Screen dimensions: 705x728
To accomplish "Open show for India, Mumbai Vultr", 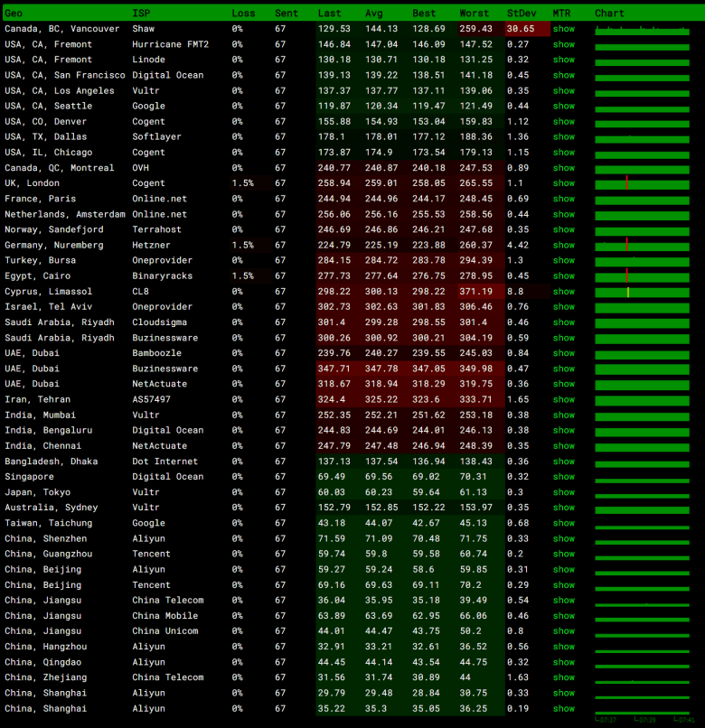I will click(x=563, y=415).
